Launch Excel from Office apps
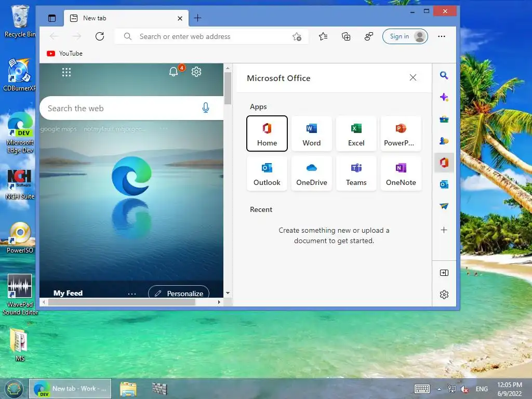This screenshot has width=532, height=399. pos(356,134)
